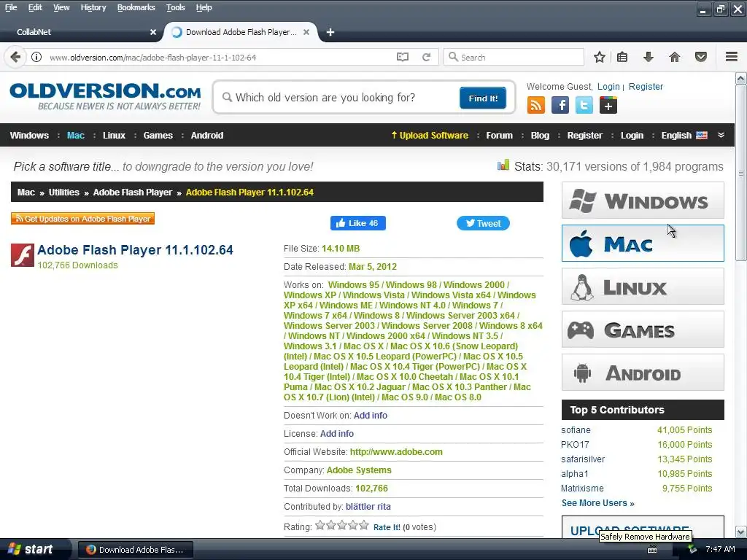
Task: Open the Blog link in nav bar
Action: (x=540, y=135)
